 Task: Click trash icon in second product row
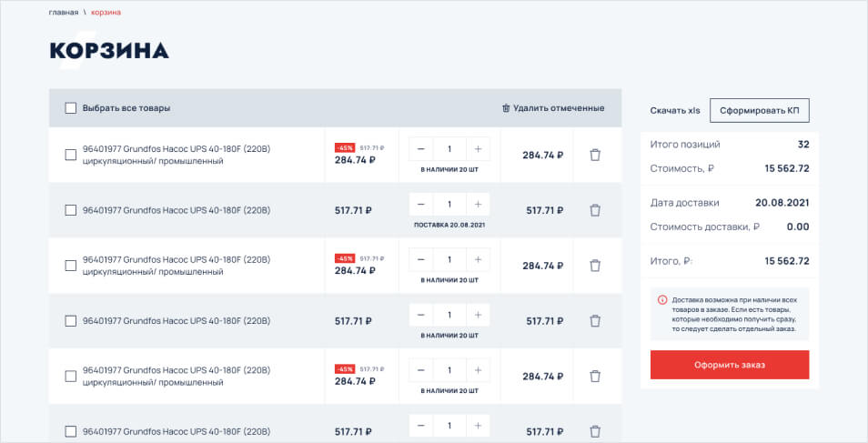pos(595,210)
